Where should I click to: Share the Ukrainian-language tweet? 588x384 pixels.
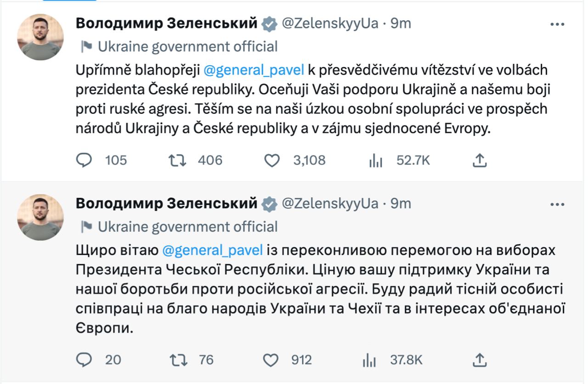click(479, 360)
